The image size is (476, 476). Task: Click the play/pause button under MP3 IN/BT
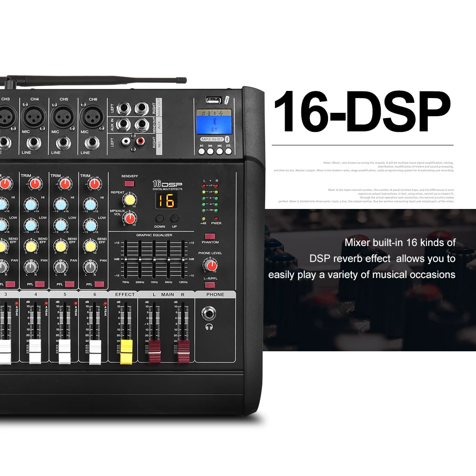(201, 151)
